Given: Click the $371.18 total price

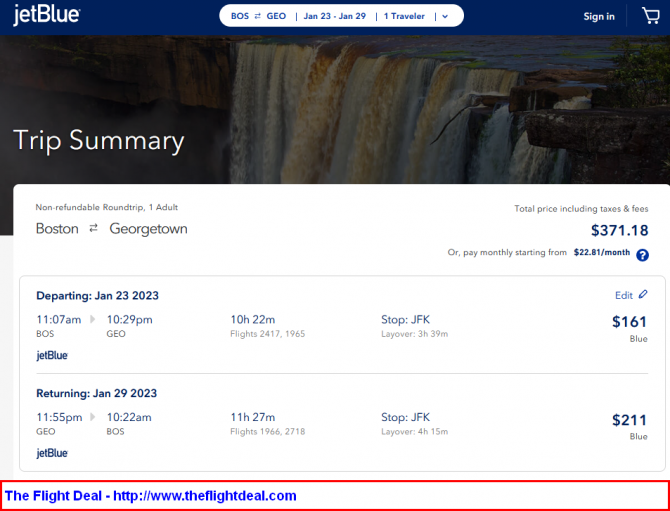Looking at the screenshot, I should [620, 230].
